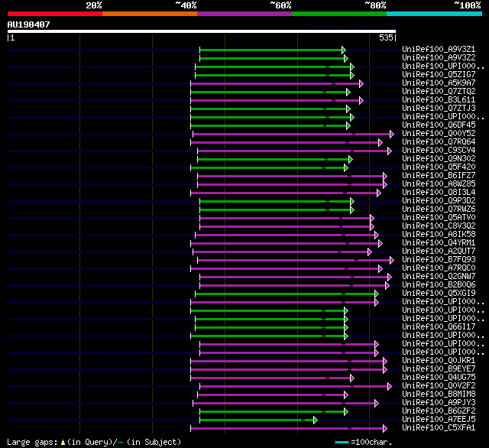Image resolution: width=489 pixels, height=448 pixels.
Task: Select the UniRef100_C5XFA1 label
Action: tap(439, 428)
